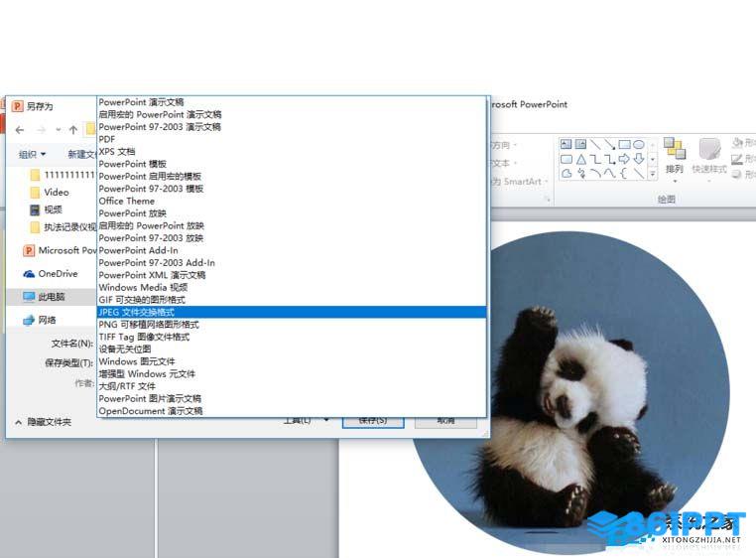Select 设备无关位图 format option
The height and width of the screenshot is (558, 756).
point(292,349)
